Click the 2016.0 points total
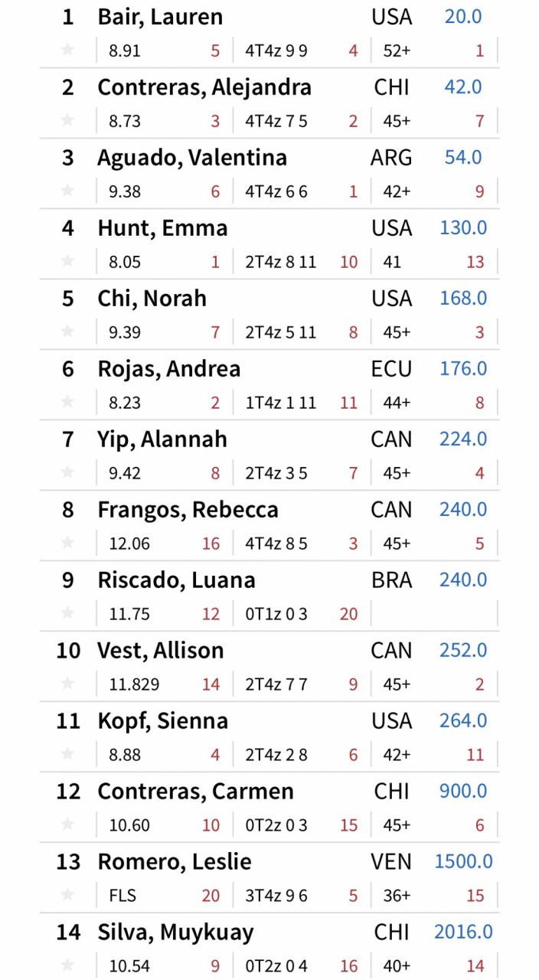Screen dimensions: 539x980 [463, 932]
